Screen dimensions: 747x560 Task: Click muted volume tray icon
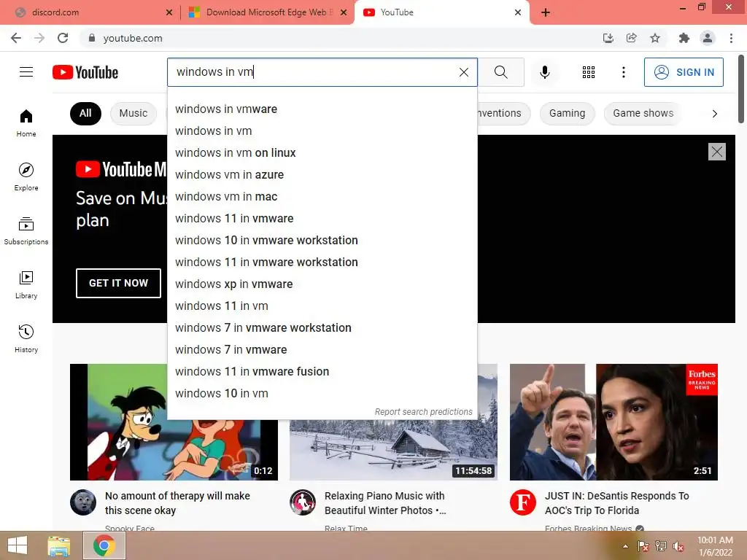point(678,546)
